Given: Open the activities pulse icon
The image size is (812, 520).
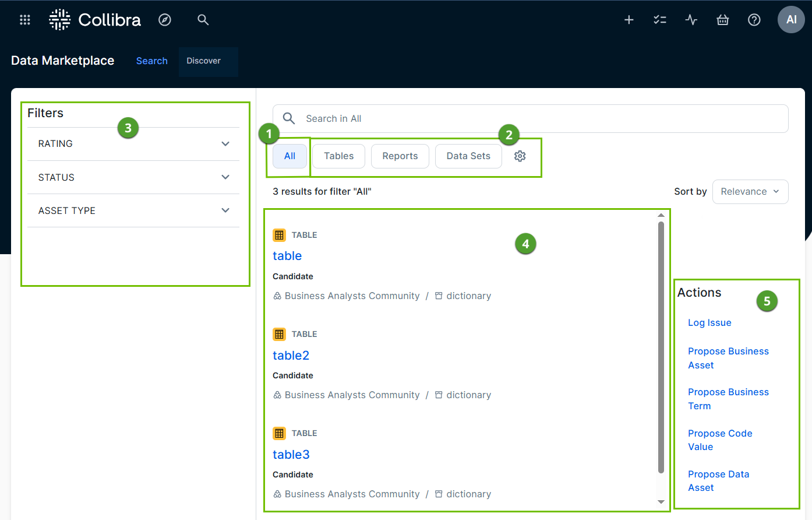Looking at the screenshot, I should (x=691, y=20).
